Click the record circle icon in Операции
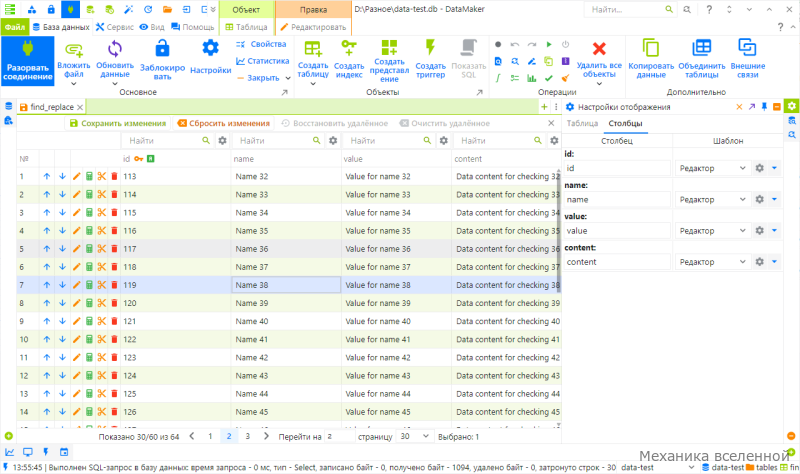Image resolution: width=800 pixels, height=474 pixels. (498, 44)
